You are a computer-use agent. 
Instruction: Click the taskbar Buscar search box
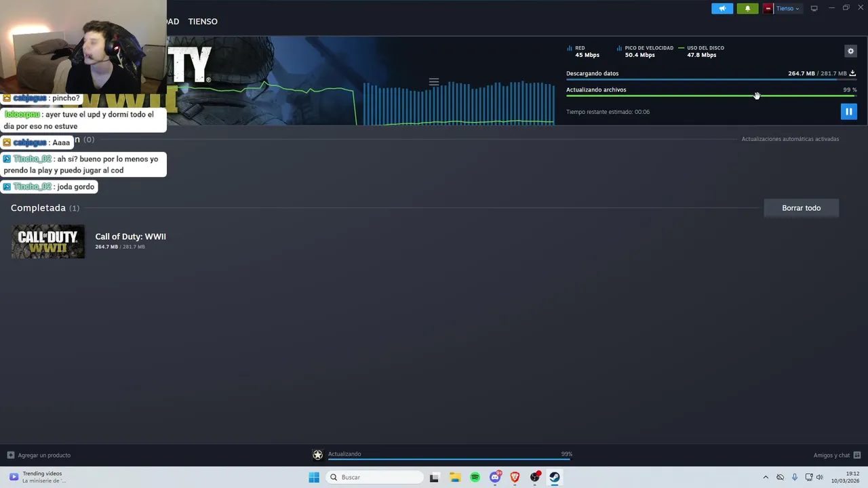(374, 477)
